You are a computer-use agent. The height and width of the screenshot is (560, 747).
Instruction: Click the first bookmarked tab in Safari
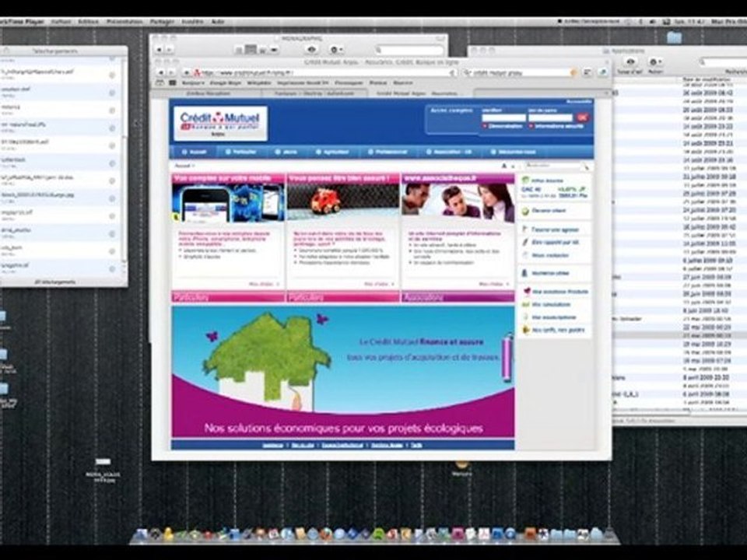(x=209, y=93)
